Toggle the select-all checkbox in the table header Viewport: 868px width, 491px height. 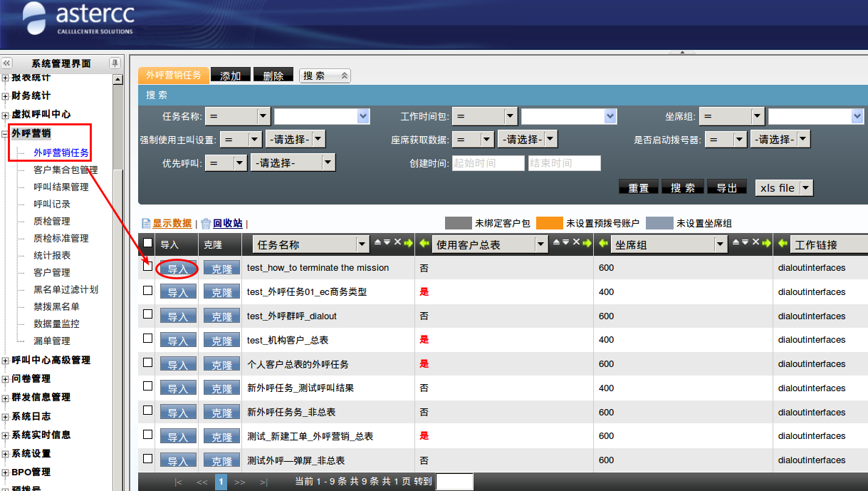tap(147, 243)
